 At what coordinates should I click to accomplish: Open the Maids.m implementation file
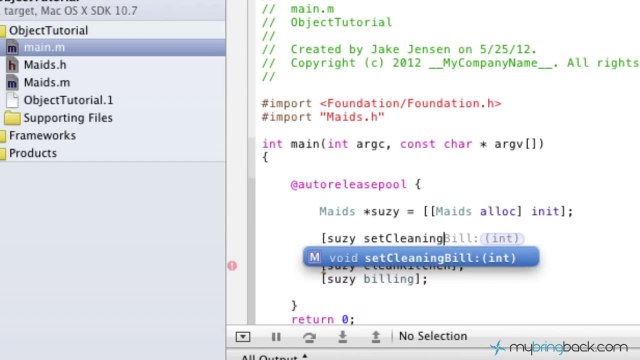point(47,82)
